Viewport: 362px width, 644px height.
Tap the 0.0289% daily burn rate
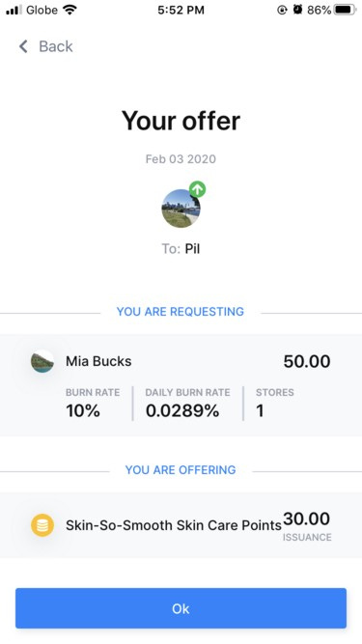coord(182,410)
